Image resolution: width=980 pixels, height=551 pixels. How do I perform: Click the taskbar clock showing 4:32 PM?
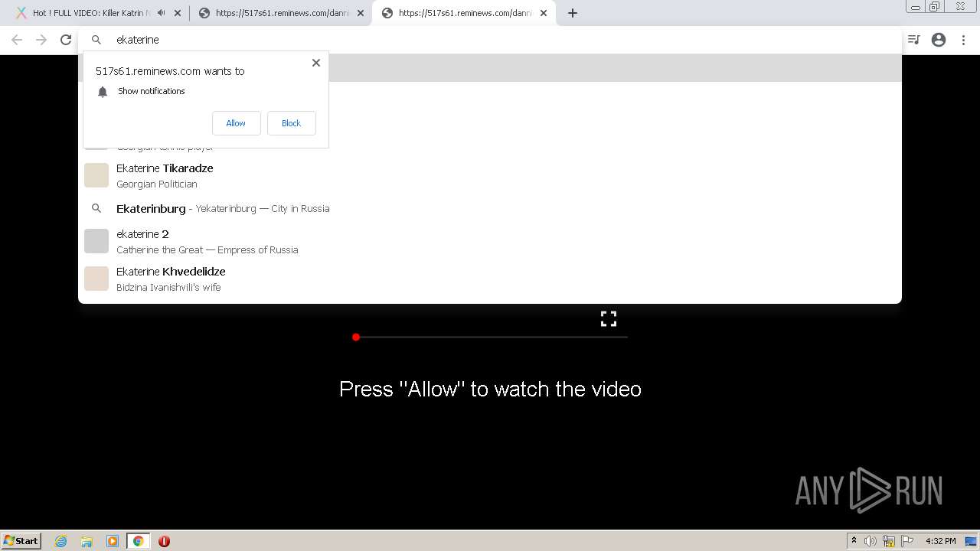click(x=940, y=541)
